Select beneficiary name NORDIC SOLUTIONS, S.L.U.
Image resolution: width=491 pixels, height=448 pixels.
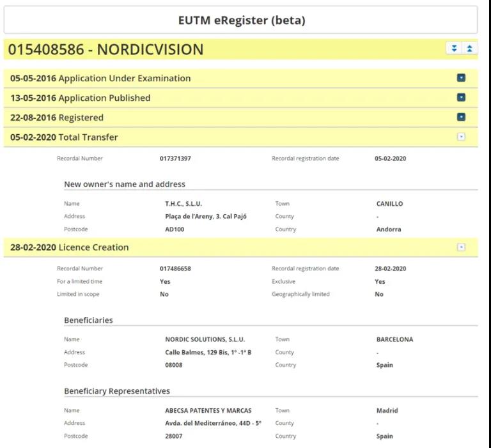click(205, 339)
